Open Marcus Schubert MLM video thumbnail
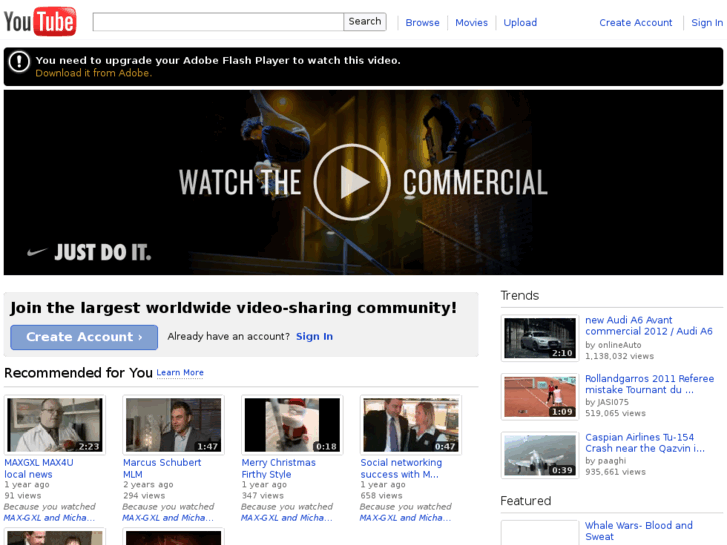Image resolution: width=727 pixels, height=545 pixels. 173,425
